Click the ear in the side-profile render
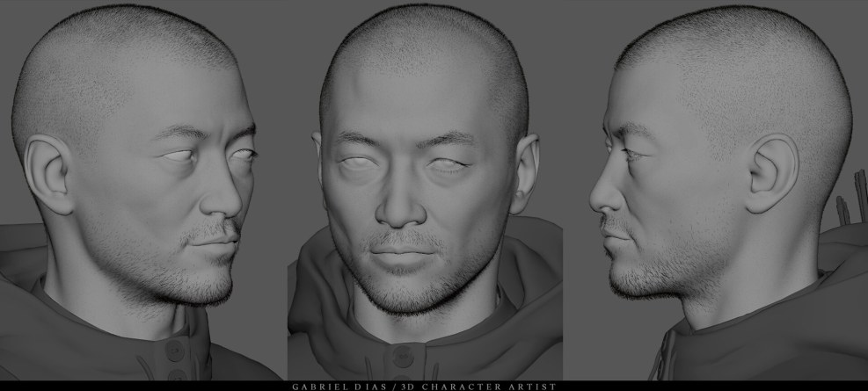This screenshot has height=391, width=868. 771,172
